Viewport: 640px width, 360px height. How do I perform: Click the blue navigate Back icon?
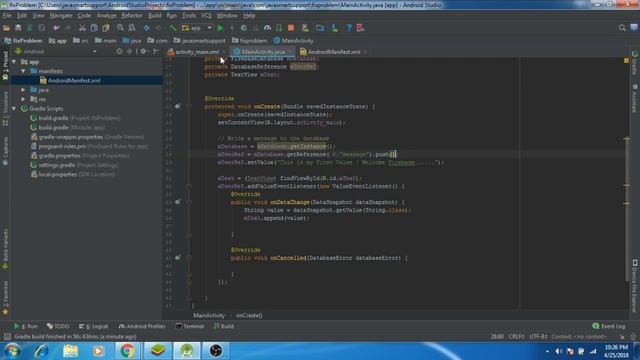[147, 28]
